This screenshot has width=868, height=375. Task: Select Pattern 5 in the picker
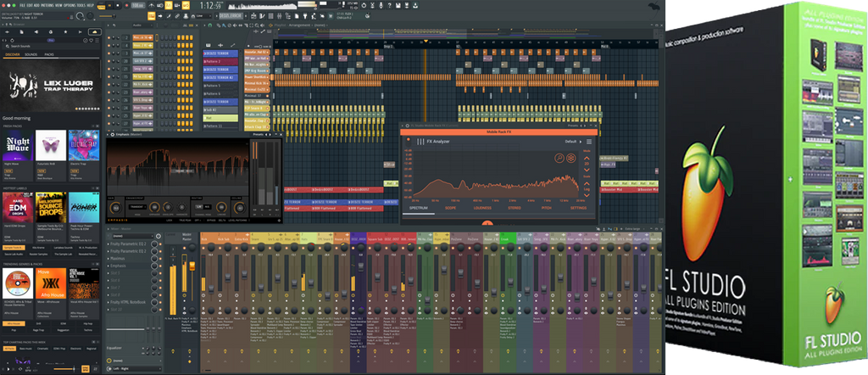(220, 86)
